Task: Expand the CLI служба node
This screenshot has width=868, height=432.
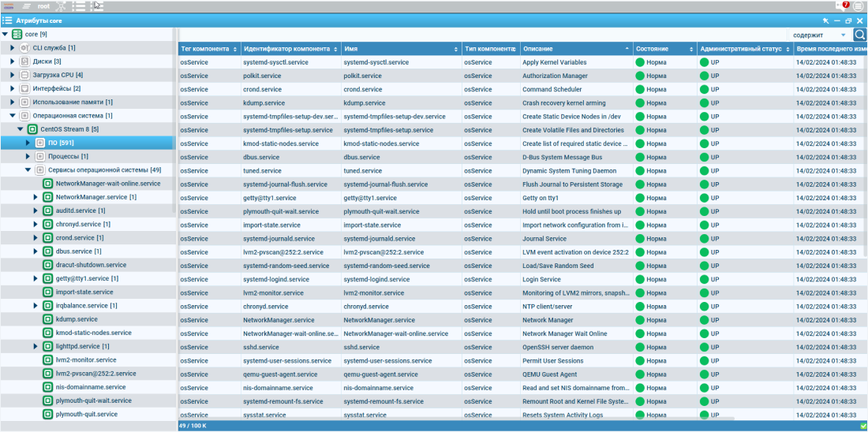Action: point(13,48)
